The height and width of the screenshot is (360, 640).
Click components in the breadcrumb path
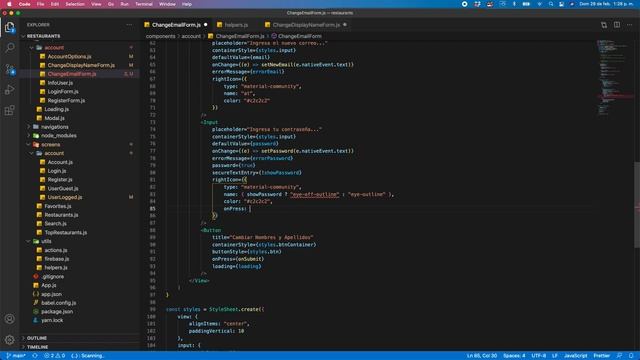[160, 36]
